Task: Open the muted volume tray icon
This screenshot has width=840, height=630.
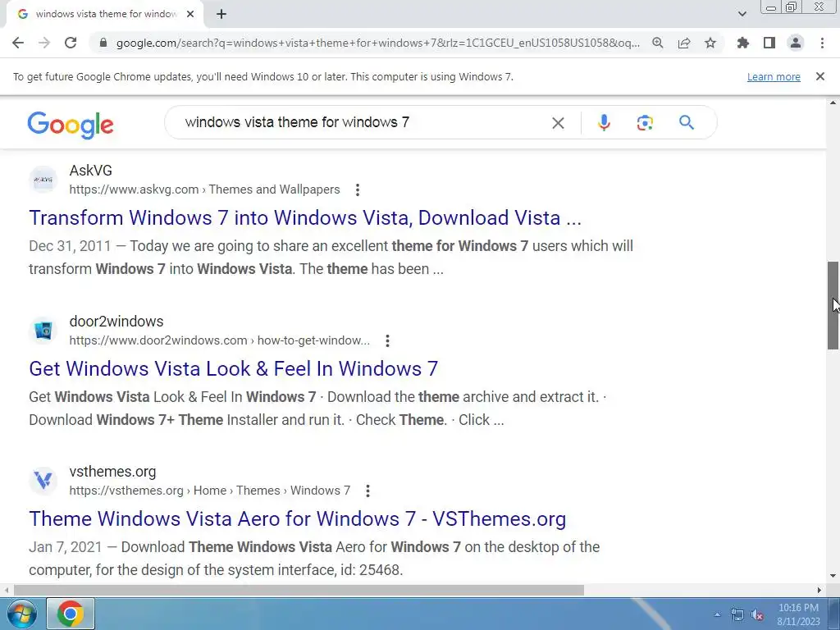Action: click(x=757, y=614)
